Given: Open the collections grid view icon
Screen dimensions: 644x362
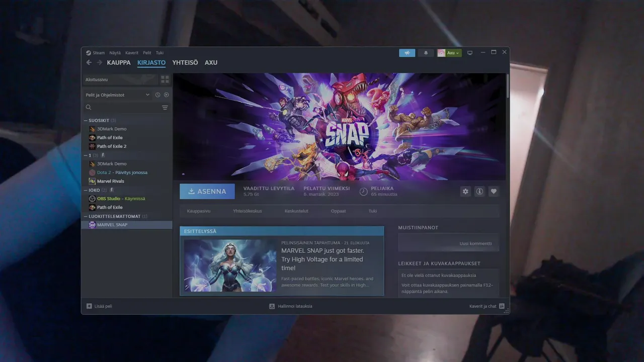Looking at the screenshot, I should coord(165,79).
